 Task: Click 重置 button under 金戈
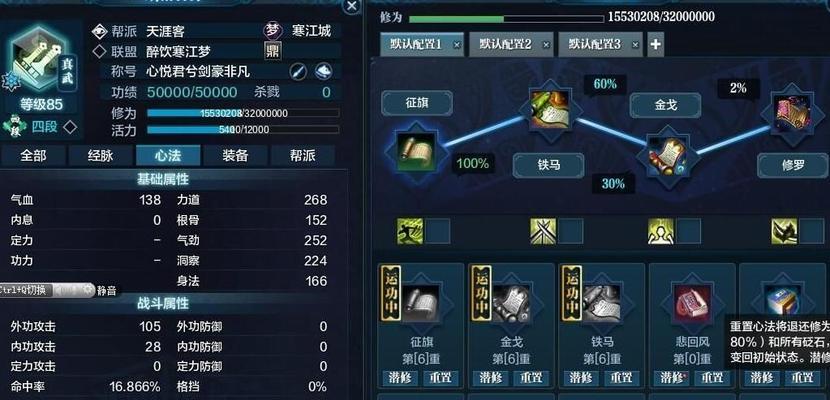click(531, 378)
